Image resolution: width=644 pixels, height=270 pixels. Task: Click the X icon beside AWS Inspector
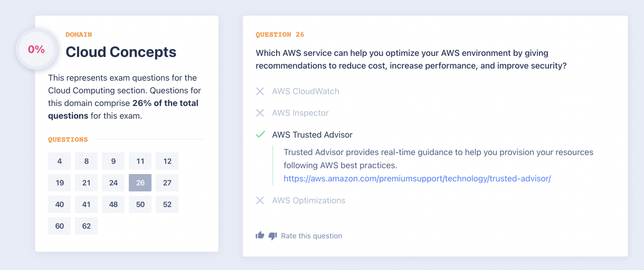tap(260, 113)
